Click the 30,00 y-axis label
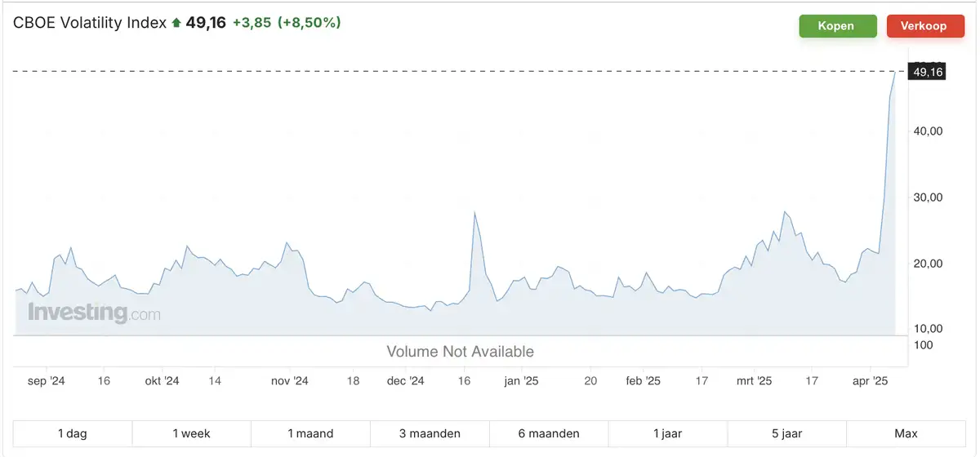Viewport: 980px width, 457px height. 929,197
